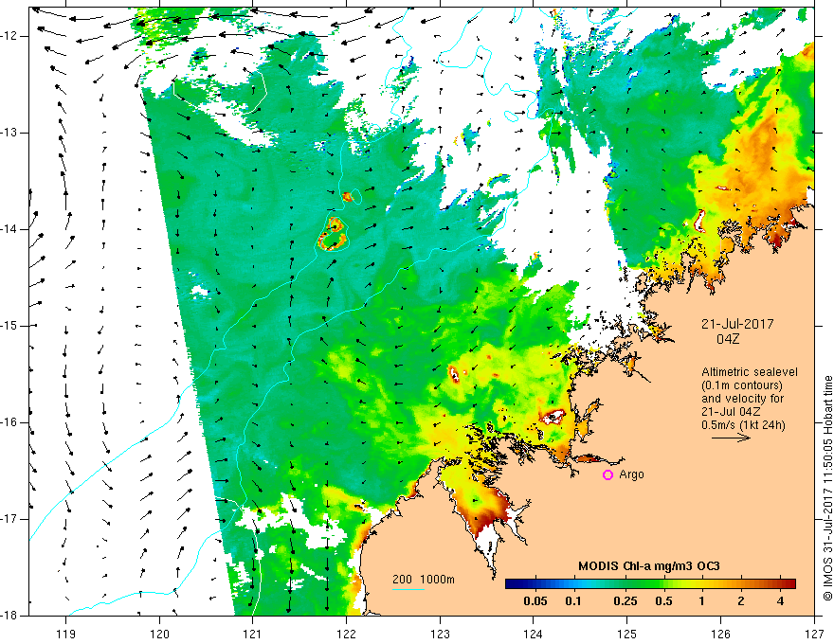Click the 'and velocity for' legend line
The height and width of the screenshot is (644, 834).
pos(742,399)
